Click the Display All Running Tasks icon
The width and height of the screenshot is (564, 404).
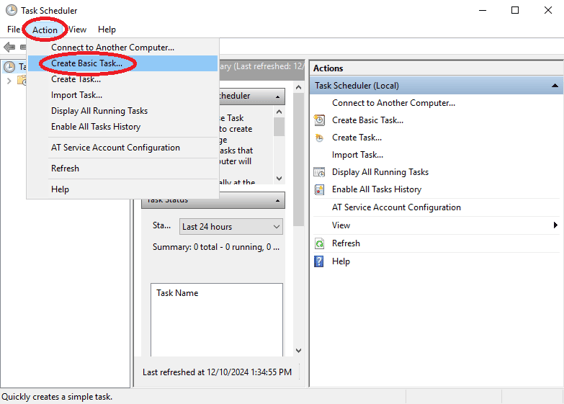pyautogui.click(x=319, y=172)
